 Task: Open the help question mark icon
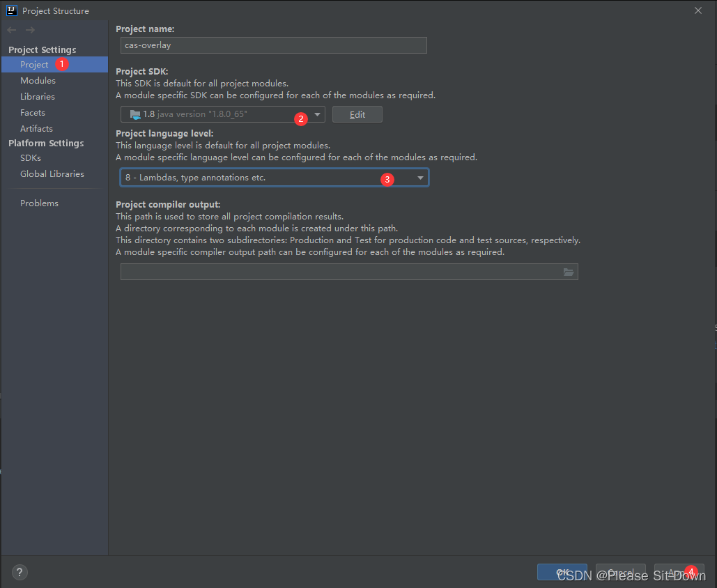20,572
